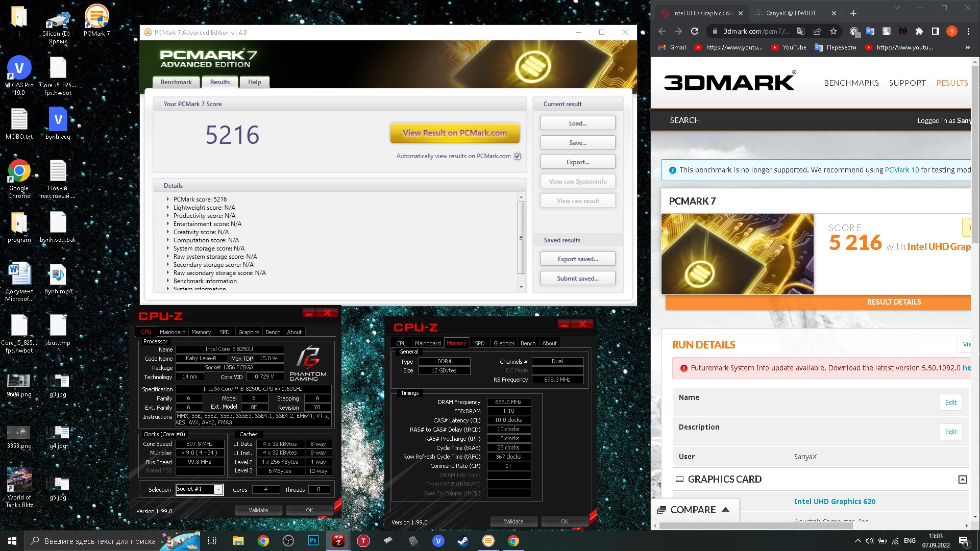Click the Chrome address bar
Image resolution: width=980 pixels, height=551 pixels.
tap(755, 31)
